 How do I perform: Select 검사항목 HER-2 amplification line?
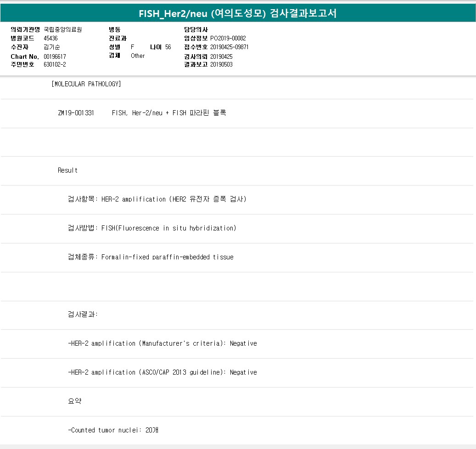click(157, 199)
